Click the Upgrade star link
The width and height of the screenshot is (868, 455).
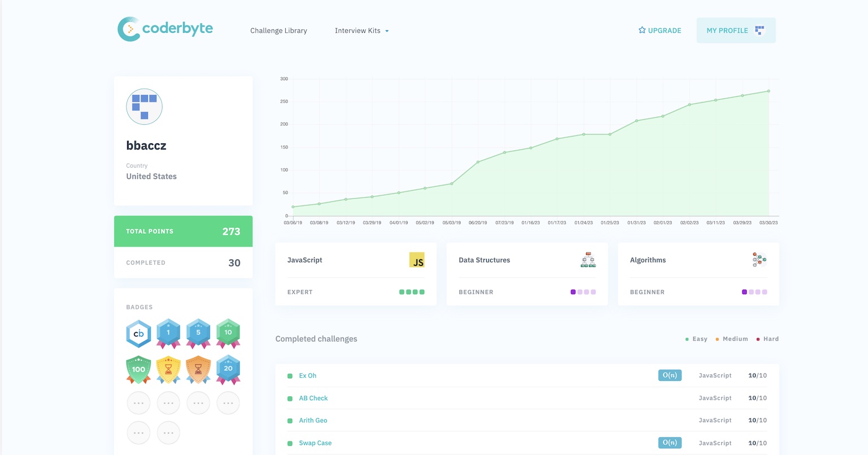pos(660,30)
